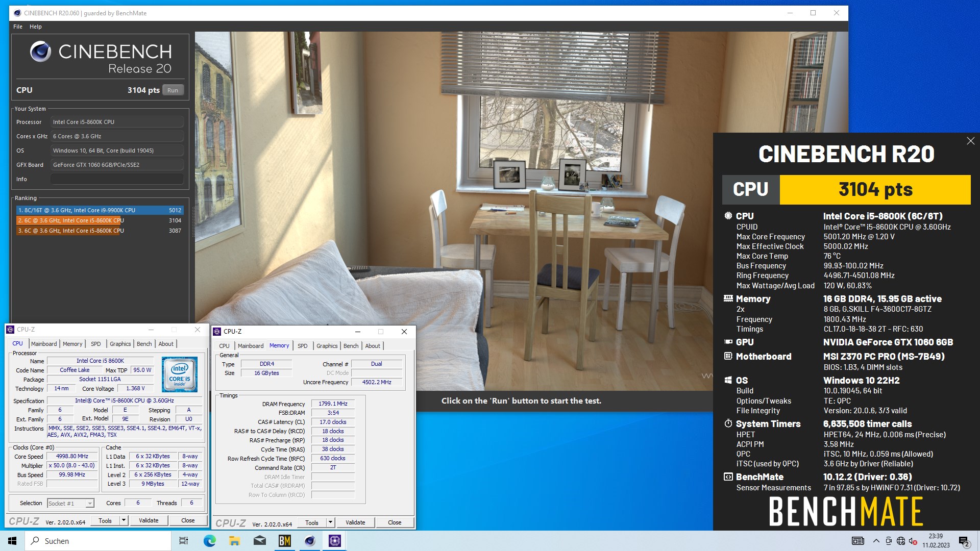Switch to Bench tab in left CPU-Z
The image size is (980, 551).
[x=144, y=344]
